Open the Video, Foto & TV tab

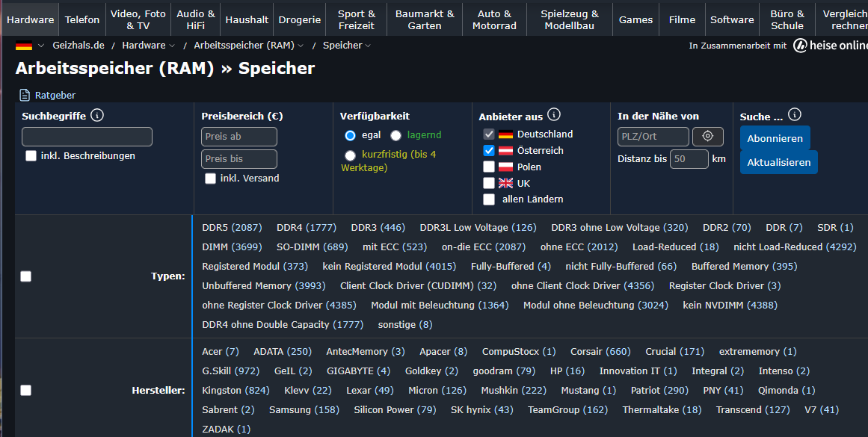coord(138,19)
